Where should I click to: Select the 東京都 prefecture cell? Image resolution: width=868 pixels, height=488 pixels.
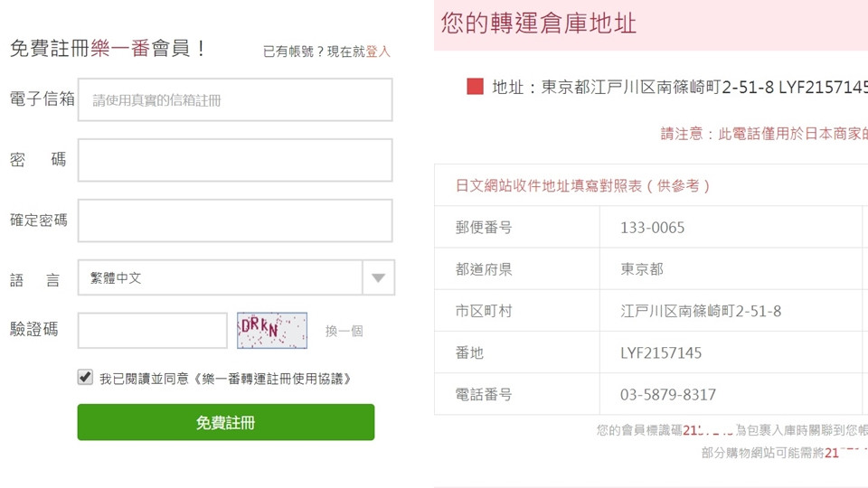point(642,269)
